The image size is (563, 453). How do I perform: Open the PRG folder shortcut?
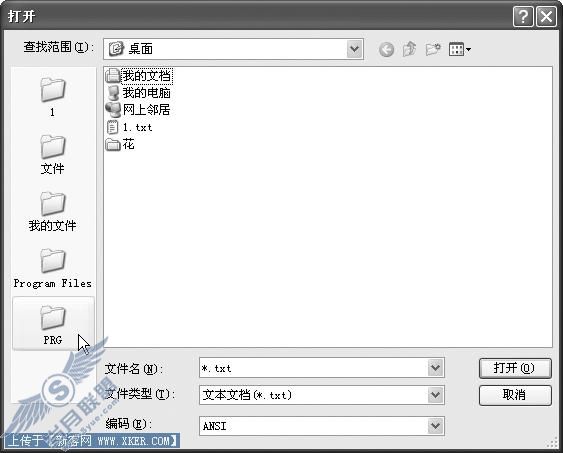pos(53,325)
